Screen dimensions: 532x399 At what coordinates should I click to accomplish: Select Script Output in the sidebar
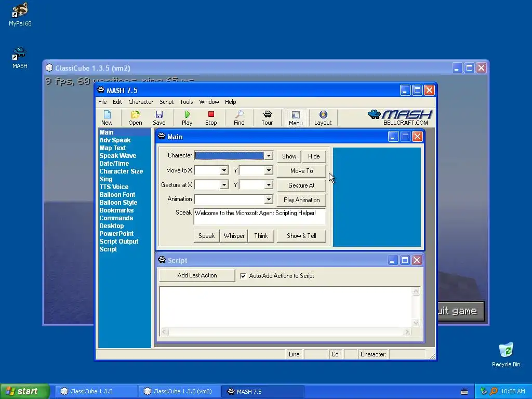(x=119, y=242)
